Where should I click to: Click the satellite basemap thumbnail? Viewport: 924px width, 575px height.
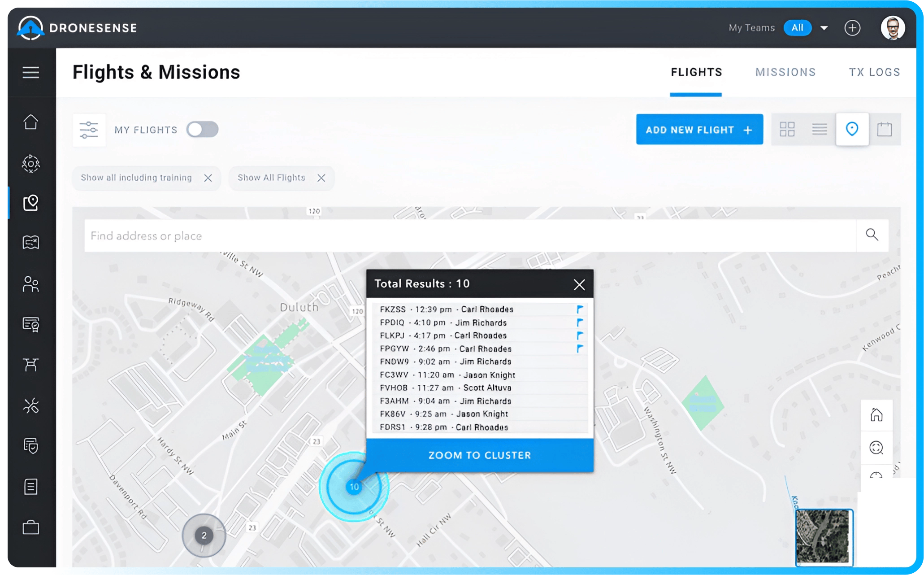pos(824,536)
